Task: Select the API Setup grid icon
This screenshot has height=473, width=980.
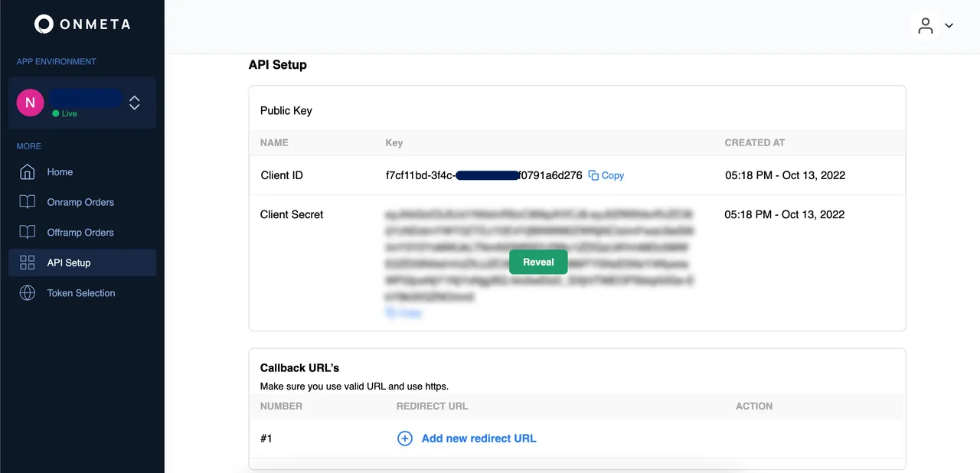Action: 28,263
